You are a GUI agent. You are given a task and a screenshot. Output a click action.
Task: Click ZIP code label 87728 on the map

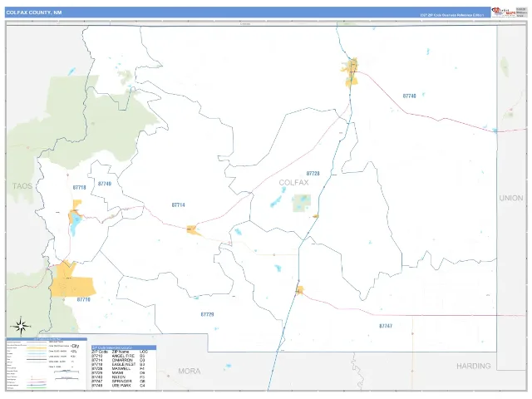[313, 174]
